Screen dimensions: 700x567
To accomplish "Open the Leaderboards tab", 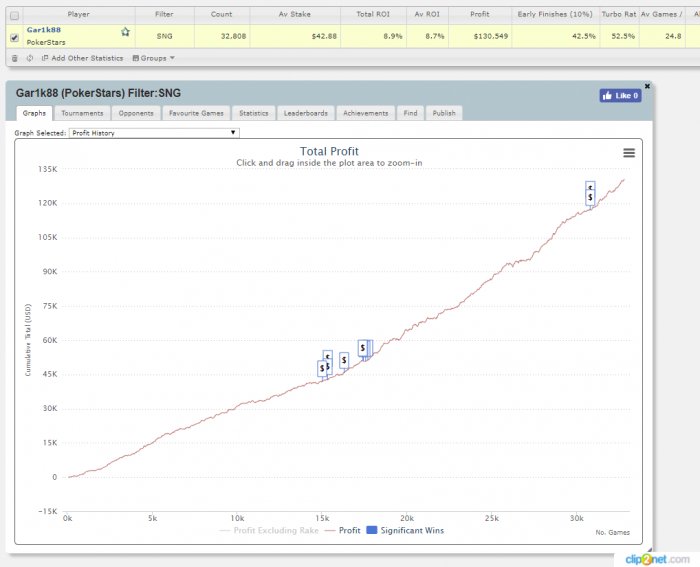I will [306, 113].
